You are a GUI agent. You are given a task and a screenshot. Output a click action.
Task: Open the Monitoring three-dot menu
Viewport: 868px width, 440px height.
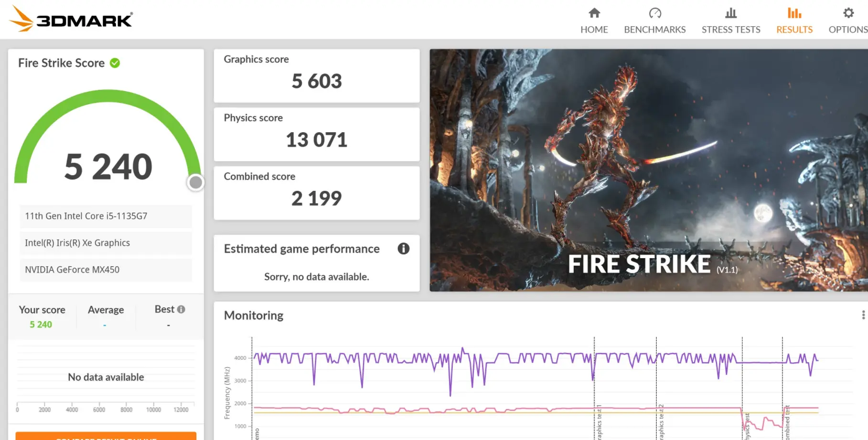point(863,315)
